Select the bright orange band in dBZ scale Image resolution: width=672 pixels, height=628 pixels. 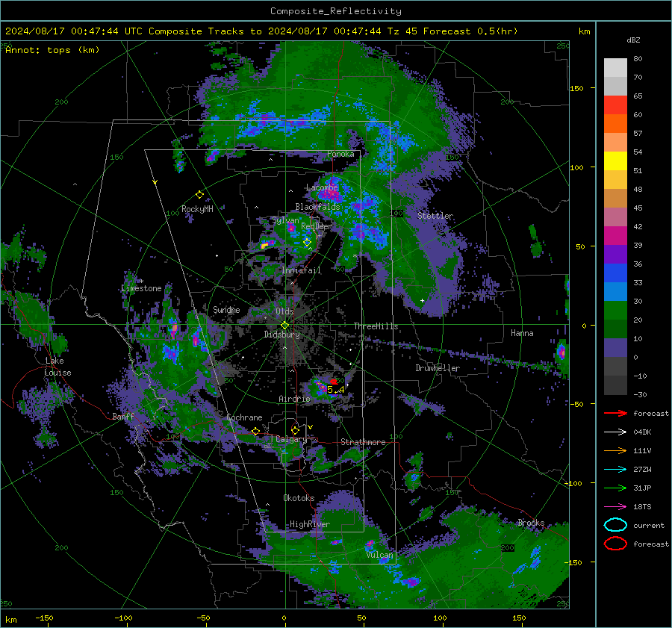click(615, 124)
